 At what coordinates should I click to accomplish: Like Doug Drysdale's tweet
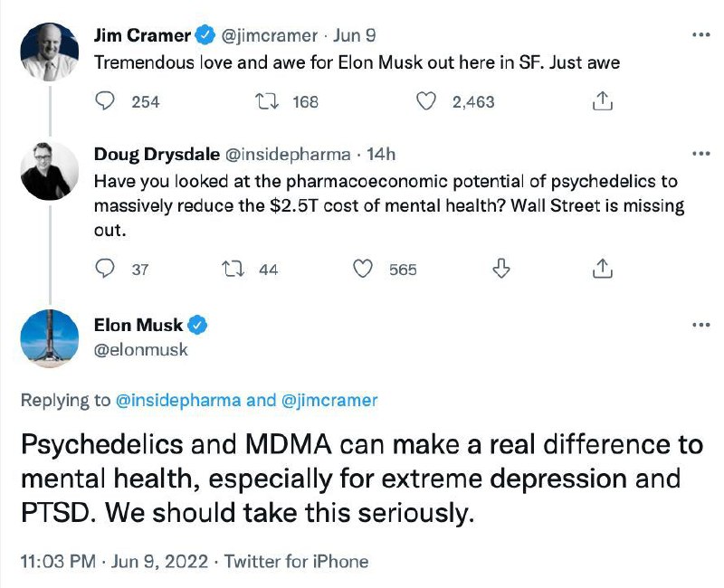pos(363,268)
